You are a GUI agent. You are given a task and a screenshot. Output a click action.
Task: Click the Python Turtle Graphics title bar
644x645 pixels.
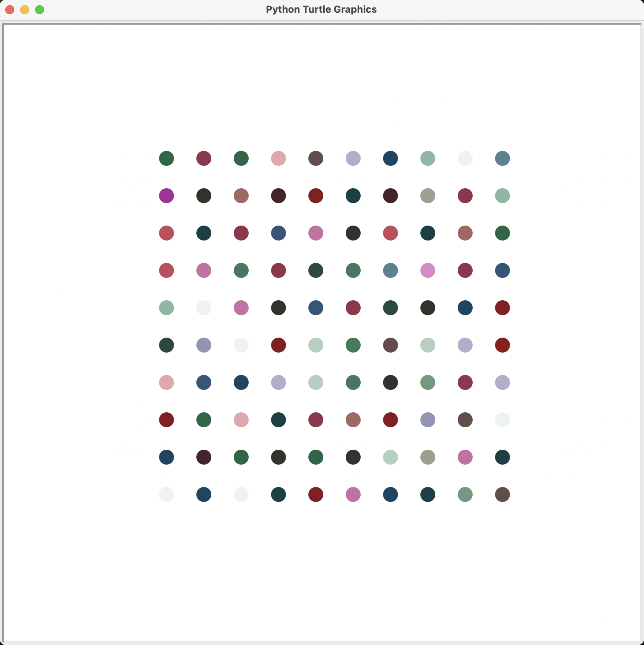(x=322, y=9)
